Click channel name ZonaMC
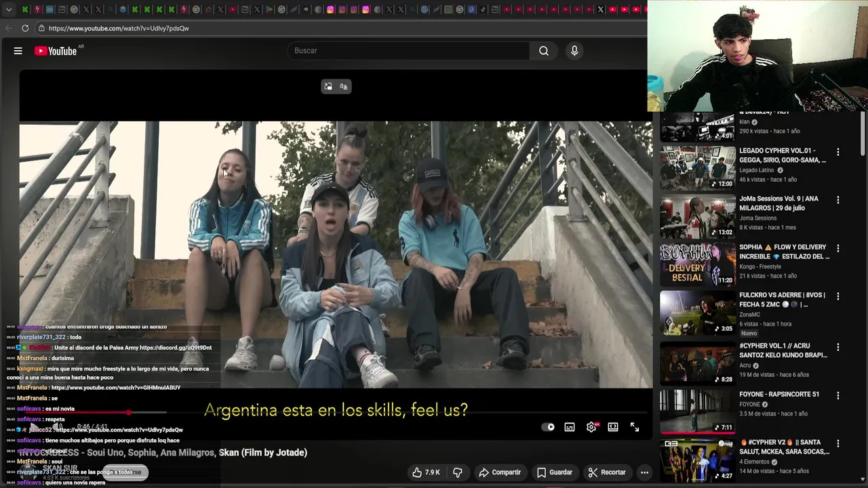The width and height of the screenshot is (868, 488). (x=749, y=314)
